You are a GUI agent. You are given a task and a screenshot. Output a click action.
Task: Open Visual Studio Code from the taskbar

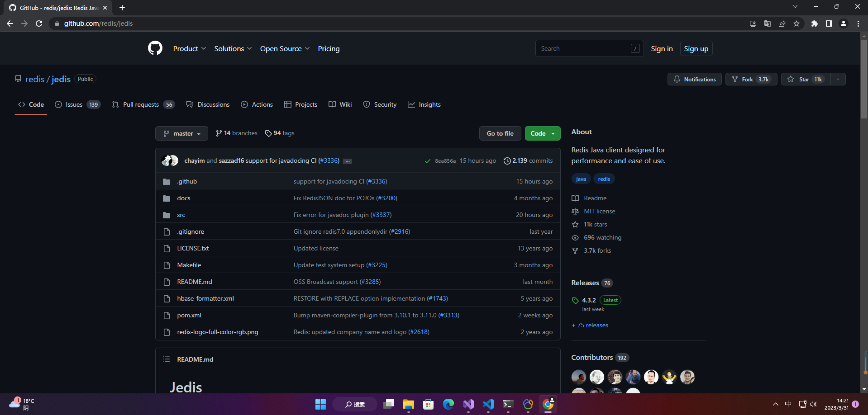488,404
